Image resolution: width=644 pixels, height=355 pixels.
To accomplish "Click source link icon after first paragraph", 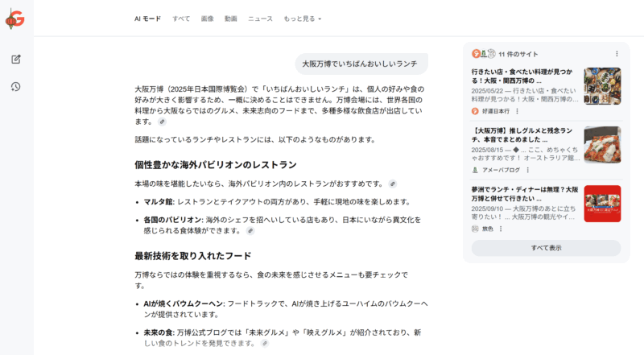I will [x=162, y=122].
